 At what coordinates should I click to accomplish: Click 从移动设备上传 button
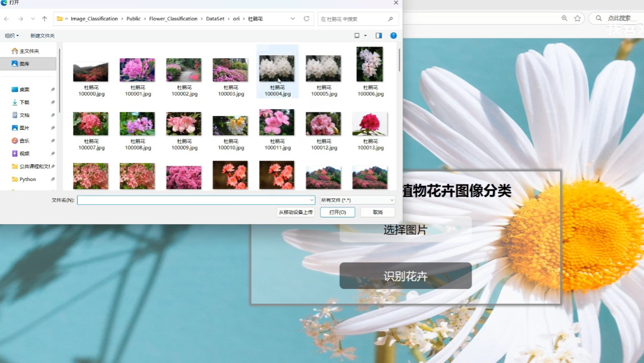coord(296,212)
